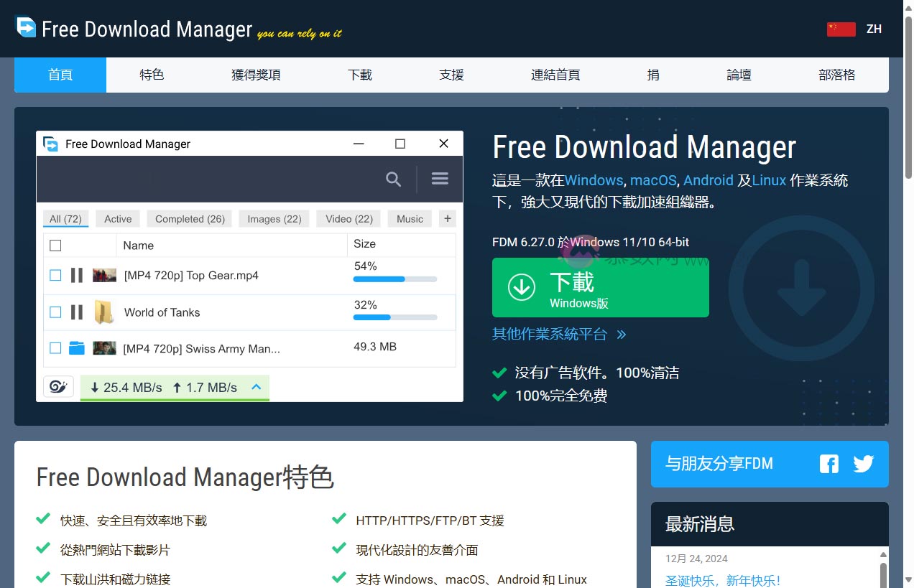The image size is (914, 588).
Task: Share FDM on Facebook
Action: coord(828,464)
